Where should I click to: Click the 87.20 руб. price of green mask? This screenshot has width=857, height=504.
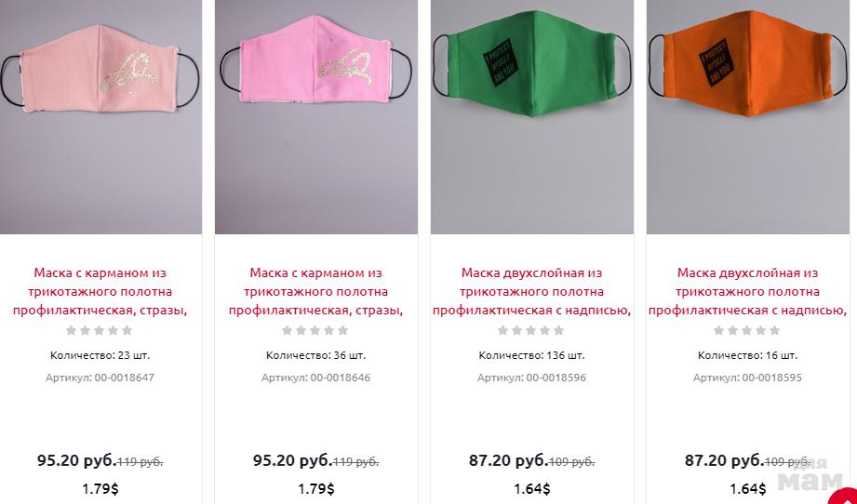[x=509, y=460]
